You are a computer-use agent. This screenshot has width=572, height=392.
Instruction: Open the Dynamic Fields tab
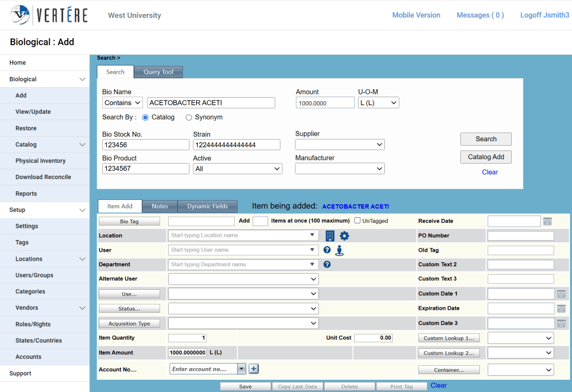click(207, 206)
